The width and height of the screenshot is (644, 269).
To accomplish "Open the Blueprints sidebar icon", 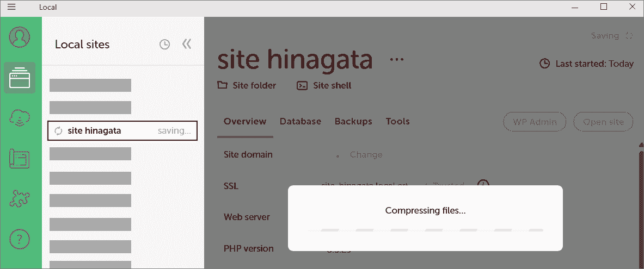I will coord(19,159).
